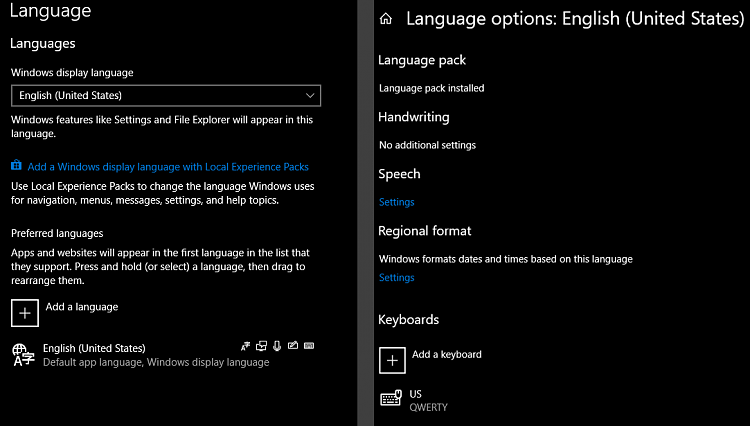Click the plus icon for Add a language
This screenshot has width=750, height=426.
25,313
